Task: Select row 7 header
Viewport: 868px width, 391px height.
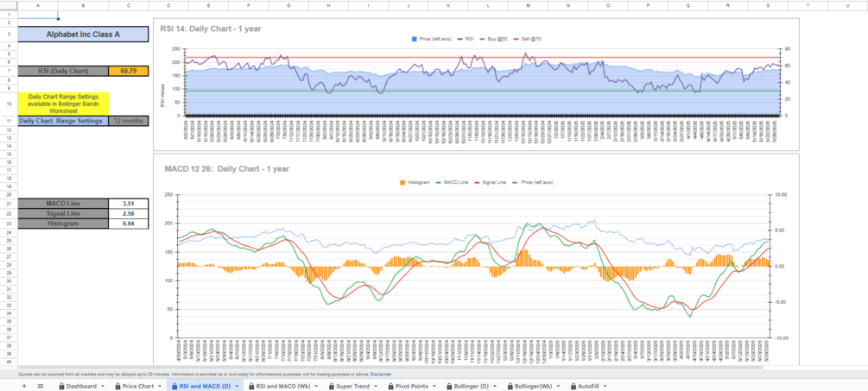Action: tap(9, 71)
